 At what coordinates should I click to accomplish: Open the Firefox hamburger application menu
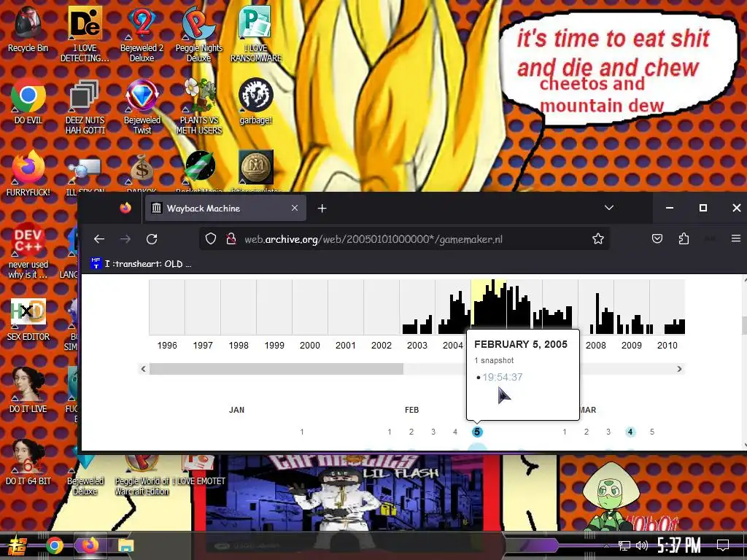735,238
